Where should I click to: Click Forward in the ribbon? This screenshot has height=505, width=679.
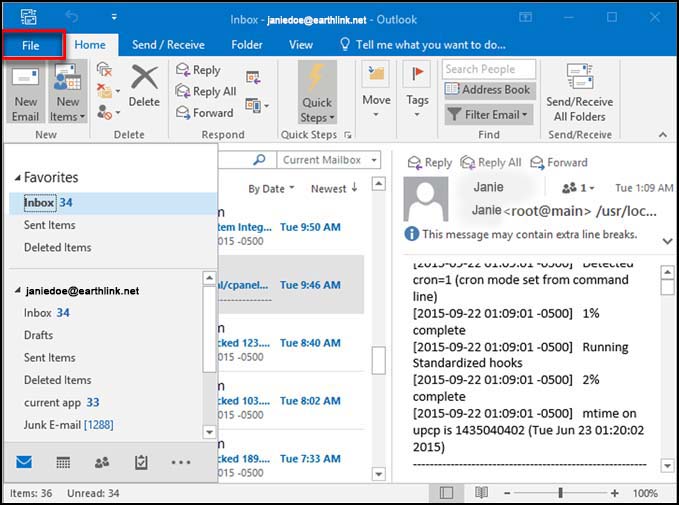205,113
